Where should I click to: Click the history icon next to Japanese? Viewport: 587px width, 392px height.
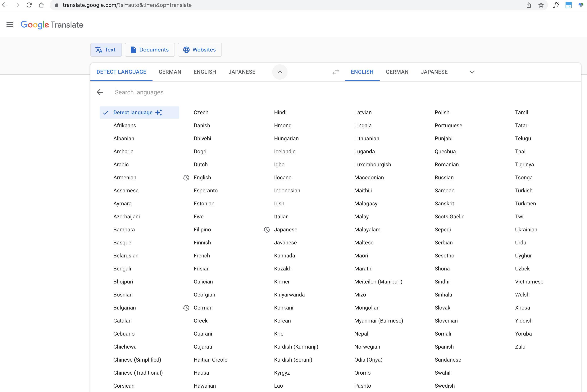266,229
